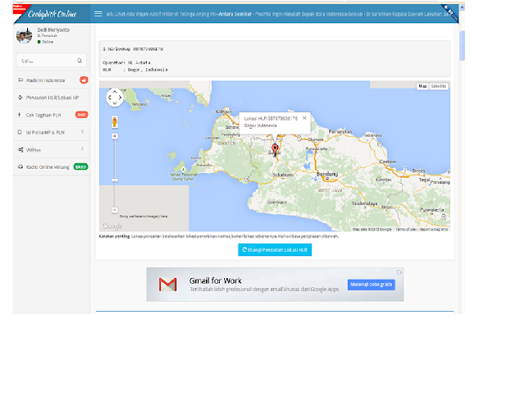
Task: Click the Made In Indonesia flag icon
Action: pyautogui.click(x=21, y=80)
